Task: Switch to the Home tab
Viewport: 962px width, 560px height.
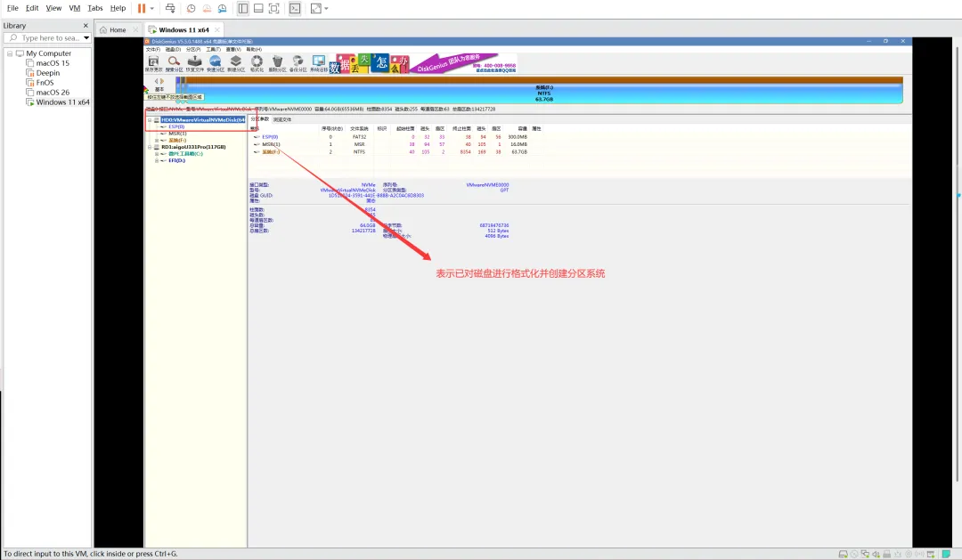Action: point(118,29)
